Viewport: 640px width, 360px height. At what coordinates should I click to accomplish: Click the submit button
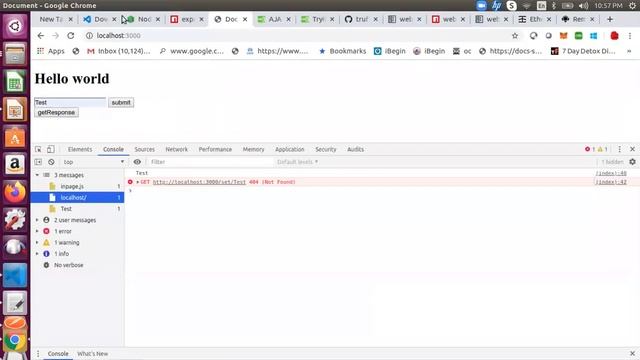121,102
